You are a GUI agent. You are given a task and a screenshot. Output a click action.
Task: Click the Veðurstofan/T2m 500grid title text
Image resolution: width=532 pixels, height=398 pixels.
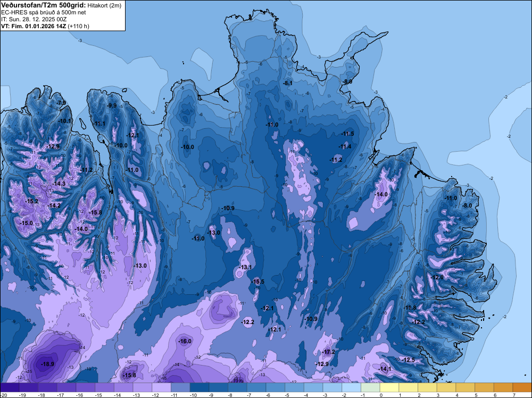[43, 5]
